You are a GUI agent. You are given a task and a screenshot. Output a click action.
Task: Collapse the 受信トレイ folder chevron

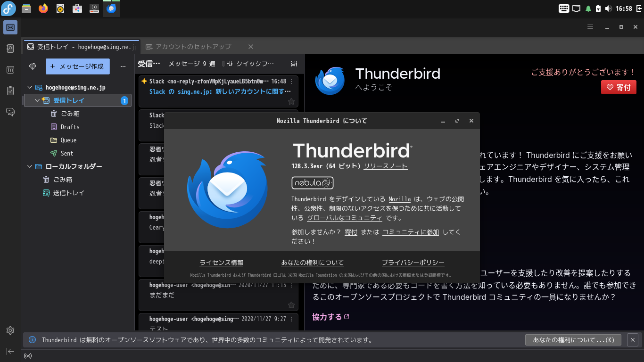(37, 100)
